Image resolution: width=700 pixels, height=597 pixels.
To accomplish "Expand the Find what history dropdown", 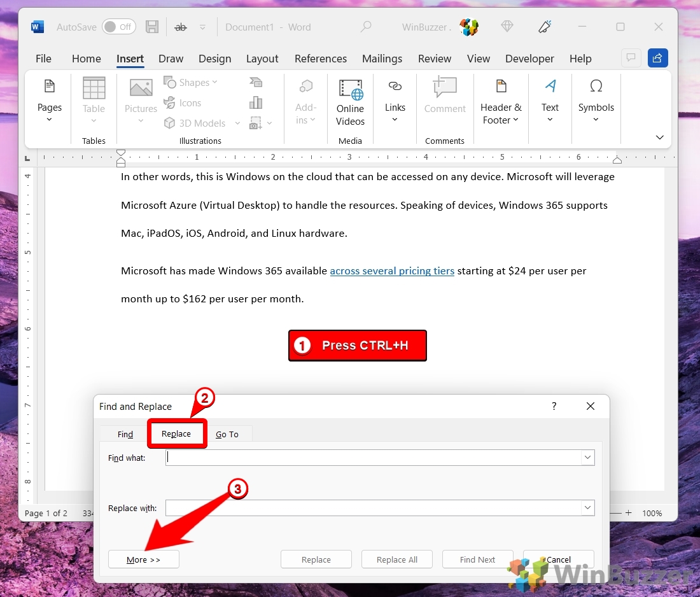I will pos(587,457).
